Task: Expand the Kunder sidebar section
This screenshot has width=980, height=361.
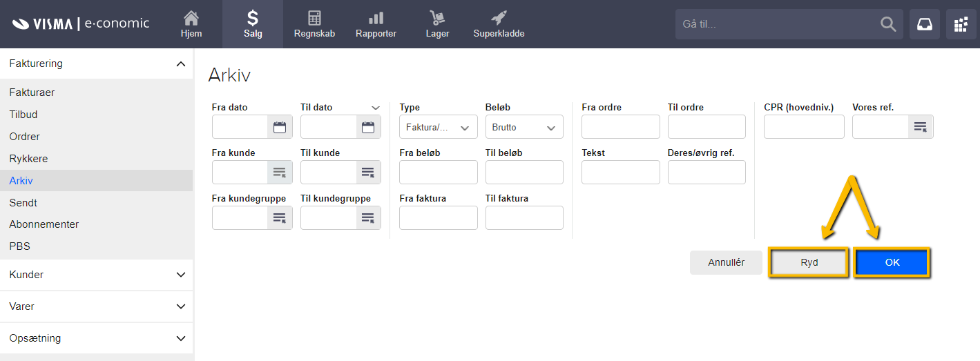Action: (97, 275)
